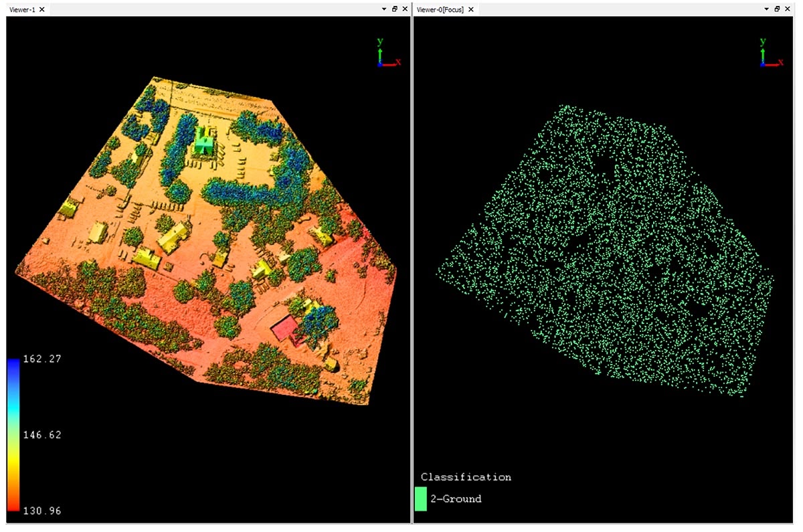The height and width of the screenshot is (532, 803).
Task: Float the Viewer-1 panel with the restore icon
Action: 395,9
